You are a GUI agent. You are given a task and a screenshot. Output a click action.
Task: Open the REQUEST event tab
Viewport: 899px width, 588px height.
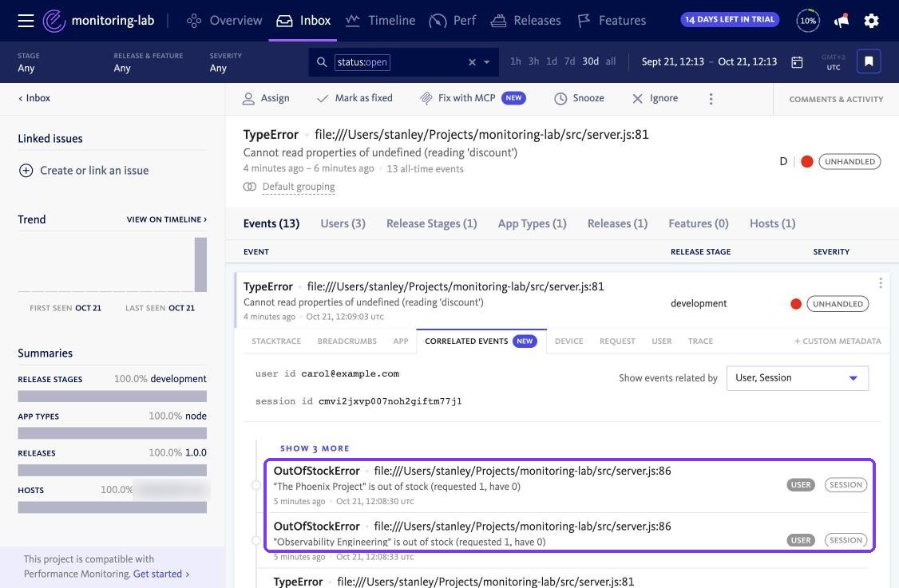point(617,341)
